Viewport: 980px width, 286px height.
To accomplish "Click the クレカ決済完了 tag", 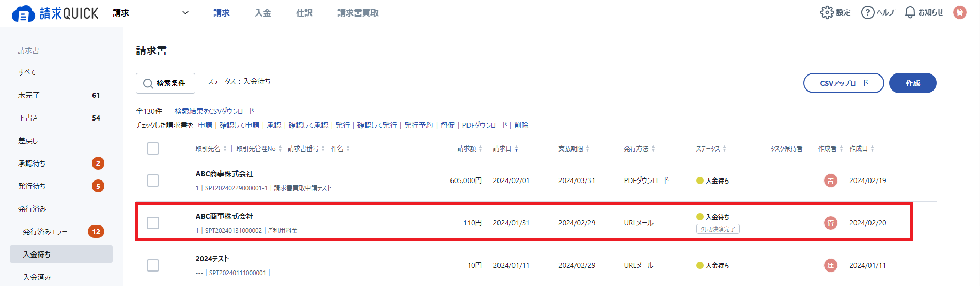I will click(x=718, y=229).
